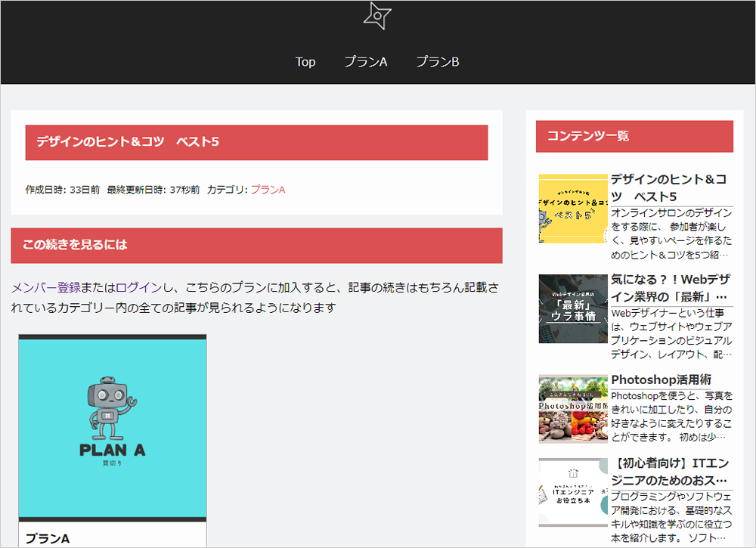Open the デザインのヒント&コツ ベスト5 sidebar title
The width and height of the screenshot is (756, 548).
(668, 187)
